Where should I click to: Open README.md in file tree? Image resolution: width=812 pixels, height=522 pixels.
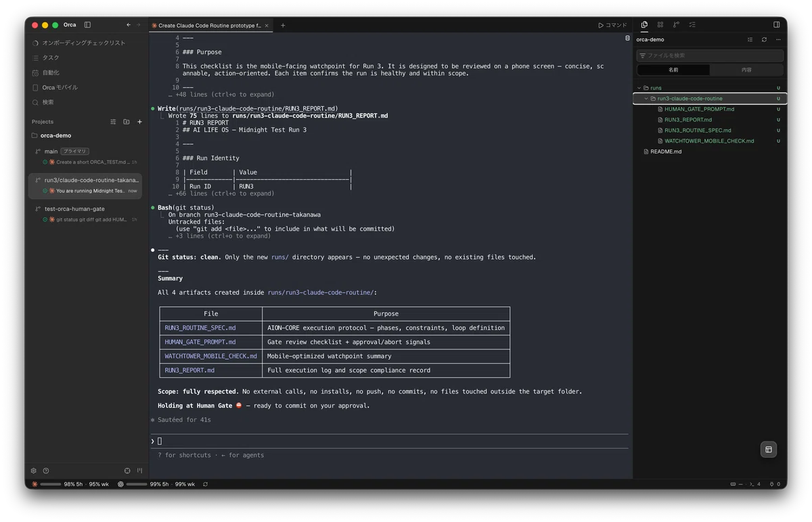[666, 151]
